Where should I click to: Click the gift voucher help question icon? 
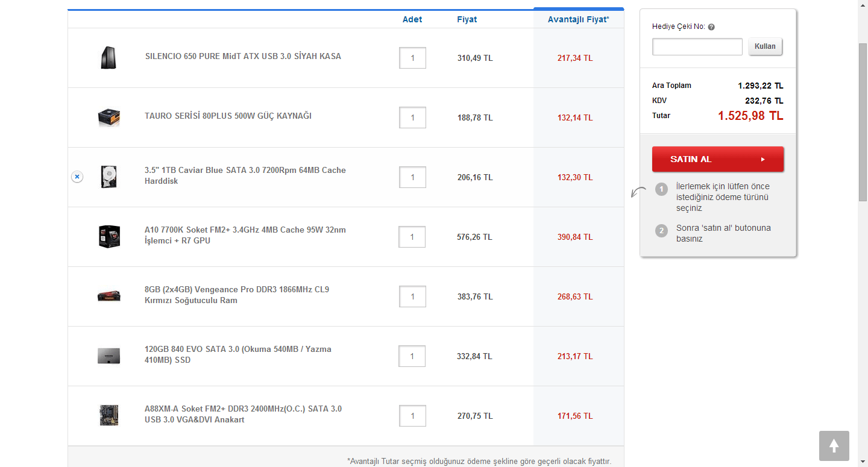[x=711, y=27]
